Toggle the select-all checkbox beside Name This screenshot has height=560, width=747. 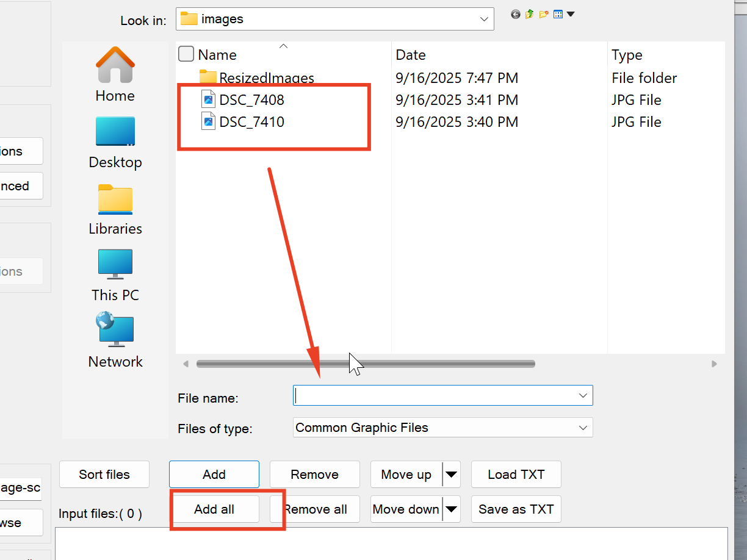coord(186,54)
